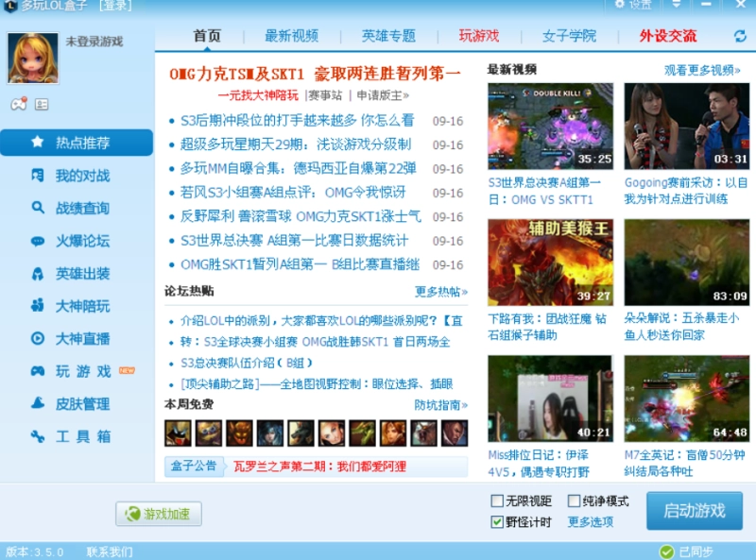Viewport: 756px width, 560px height.
Task: Enable the 无限视距 checkbox
Action: [x=497, y=501]
